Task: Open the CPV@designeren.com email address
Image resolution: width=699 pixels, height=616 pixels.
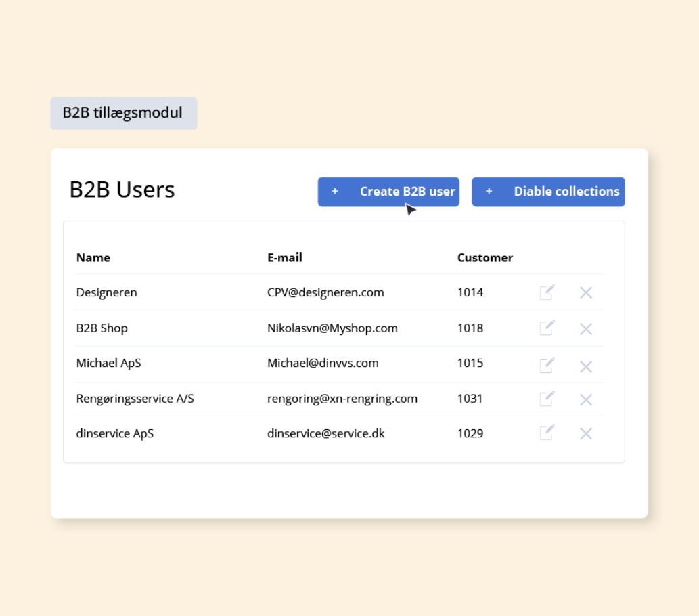Action: coord(325,292)
